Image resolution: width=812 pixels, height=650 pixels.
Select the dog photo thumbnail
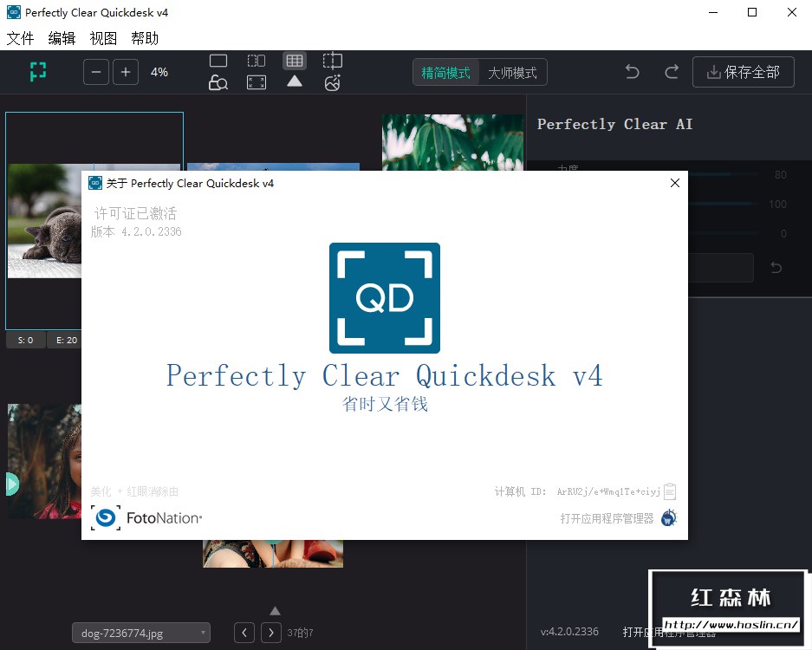click(44, 221)
